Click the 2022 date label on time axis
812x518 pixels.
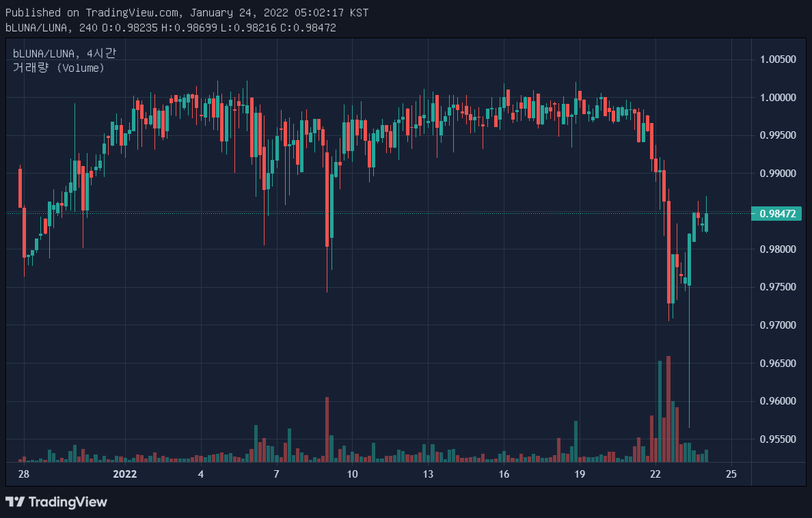(x=125, y=474)
